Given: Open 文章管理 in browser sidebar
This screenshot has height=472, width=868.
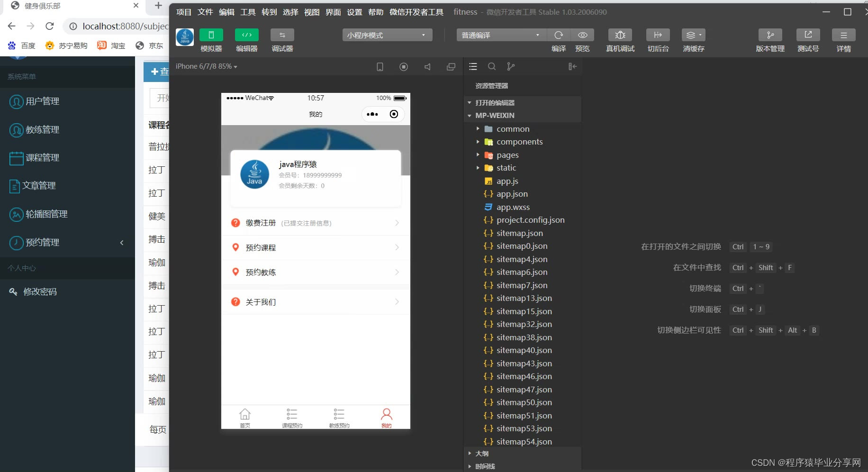Looking at the screenshot, I should pos(67,186).
